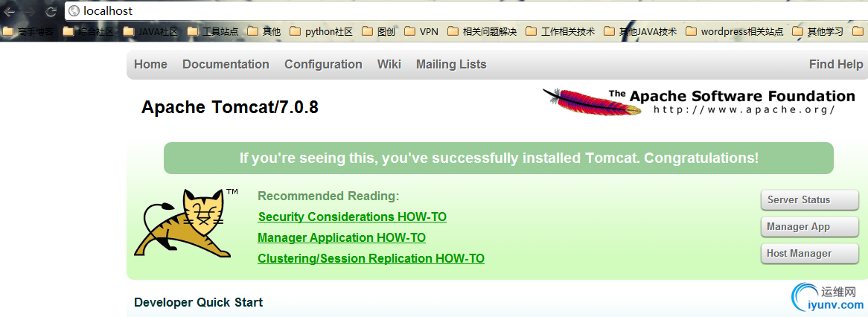The height and width of the screenshot is (317, 868).
Task: Click the Congratulations success banner text
Action: [x=499, y=158]
